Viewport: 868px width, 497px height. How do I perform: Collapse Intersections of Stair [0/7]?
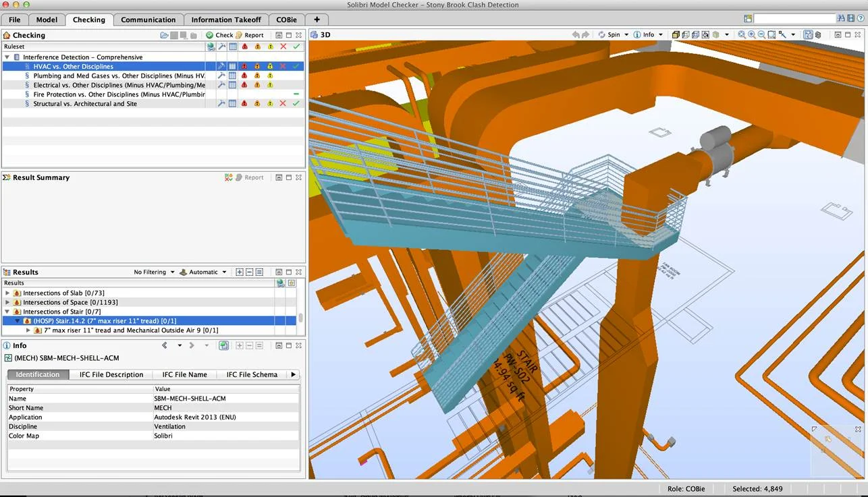[x=7, y=312]
